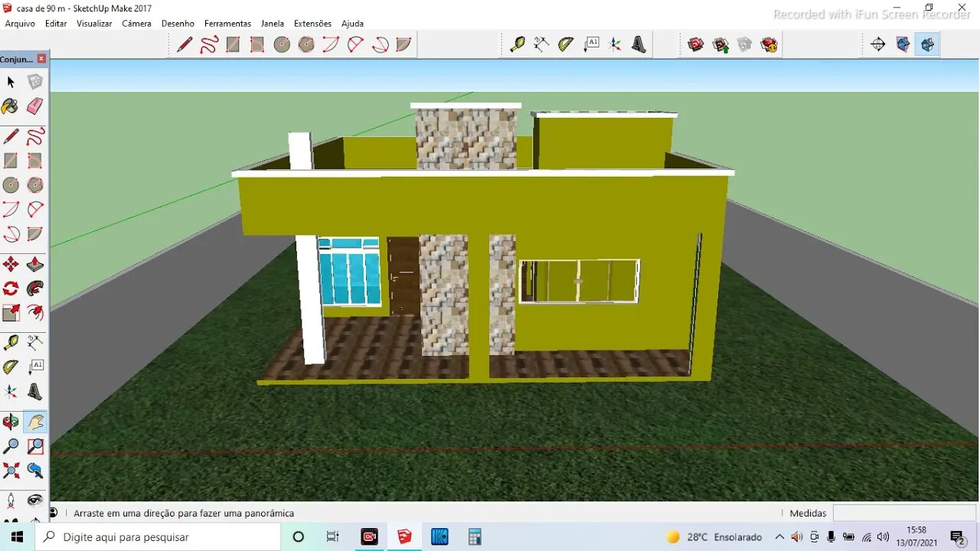Click the taskbar search box
This screenshot has height=551, width=980.
158,537
